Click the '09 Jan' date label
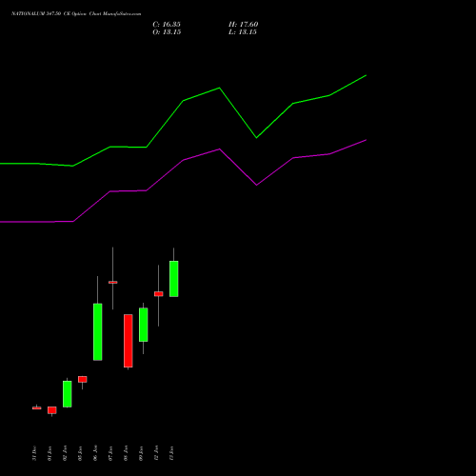The image size is (476, 476). (141, 453)
